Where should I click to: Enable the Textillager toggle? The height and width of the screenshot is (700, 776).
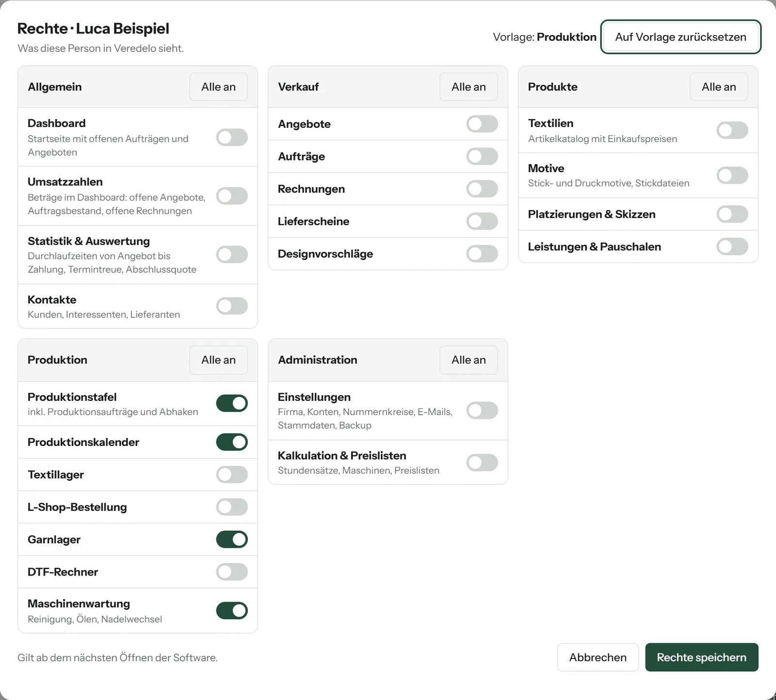coord(232,475)
